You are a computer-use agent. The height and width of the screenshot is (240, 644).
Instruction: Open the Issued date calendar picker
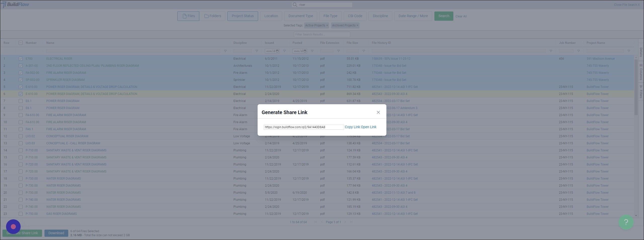(277, 51)
